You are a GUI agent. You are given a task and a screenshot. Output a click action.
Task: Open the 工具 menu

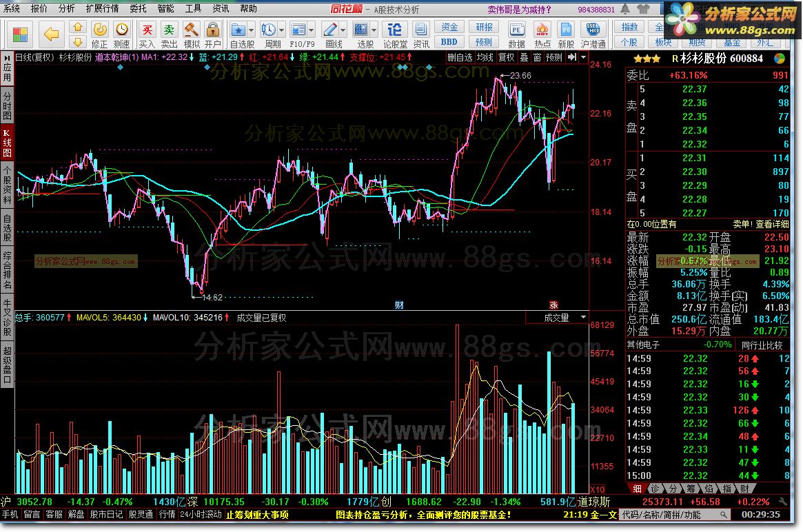tap(193, 8)
